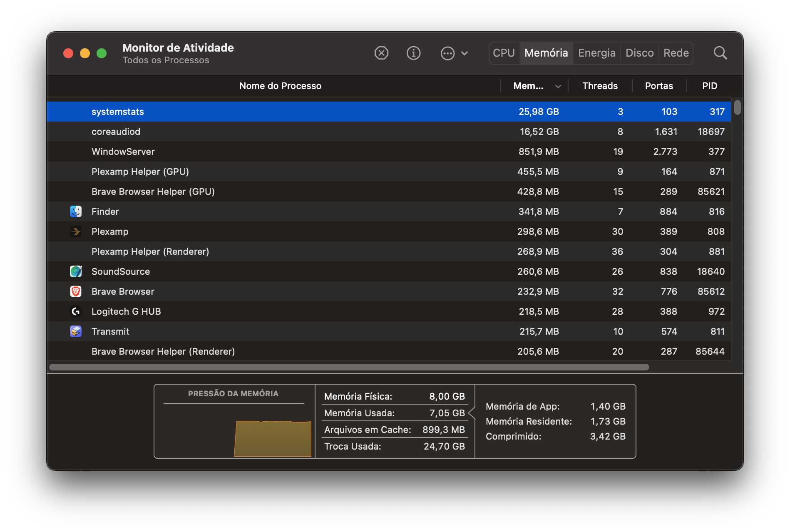Click the 215,7 MB memory value
The height and width of the screenshot is (532, 790).
pyautogui.click(x=539, y=331)
